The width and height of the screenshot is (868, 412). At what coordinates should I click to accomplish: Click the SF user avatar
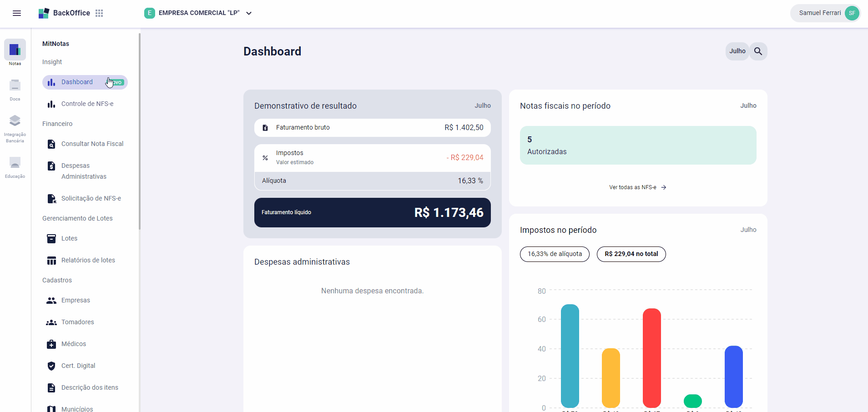click(x=852, y=13)
